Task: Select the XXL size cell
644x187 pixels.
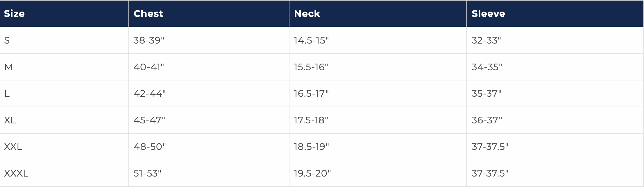Action: pos(13,147)
